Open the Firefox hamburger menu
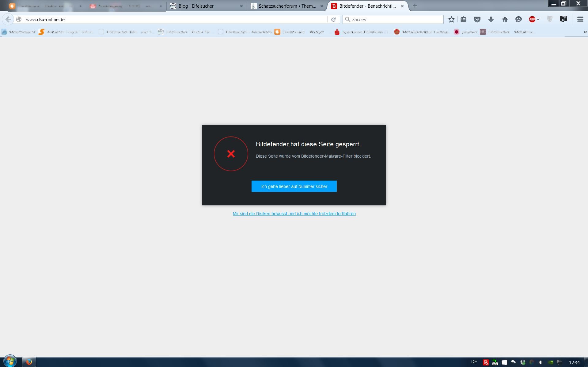 pos(580,20)
